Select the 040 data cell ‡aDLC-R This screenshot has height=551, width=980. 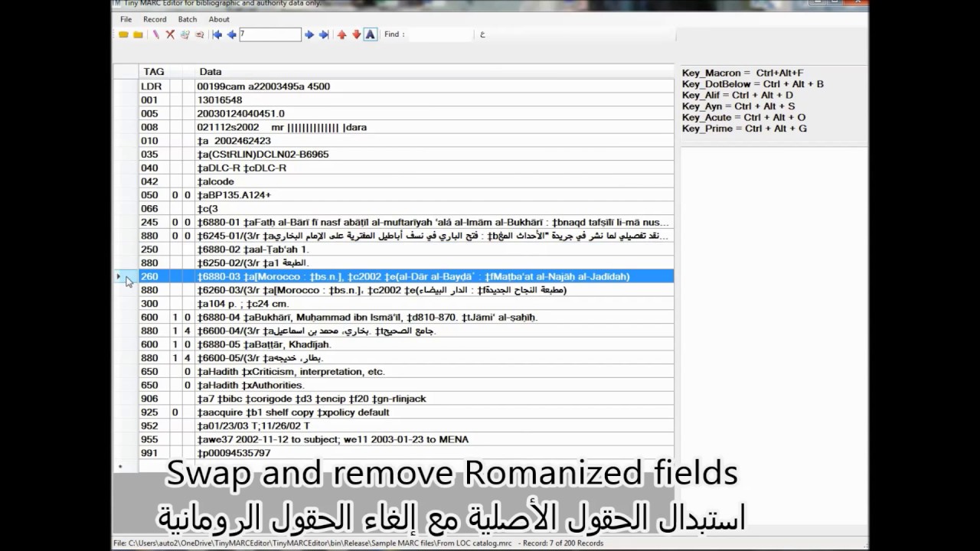434,168
